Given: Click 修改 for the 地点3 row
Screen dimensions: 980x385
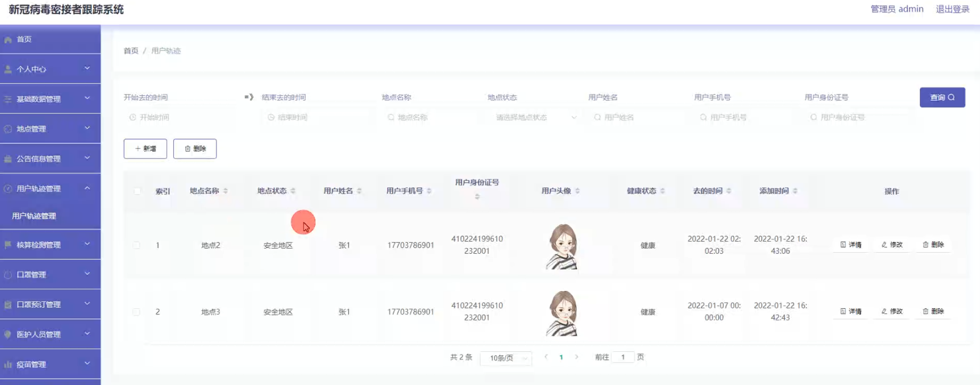Looking at the screenshot, I should [892, 311].
